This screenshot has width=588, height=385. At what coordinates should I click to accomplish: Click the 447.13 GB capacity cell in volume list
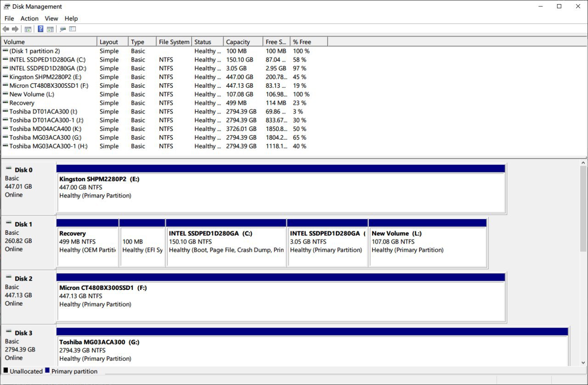click(239, 85)
